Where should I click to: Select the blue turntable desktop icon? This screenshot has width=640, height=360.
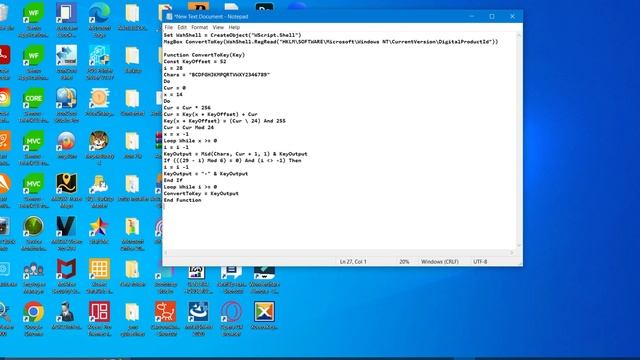coord(198,312)
